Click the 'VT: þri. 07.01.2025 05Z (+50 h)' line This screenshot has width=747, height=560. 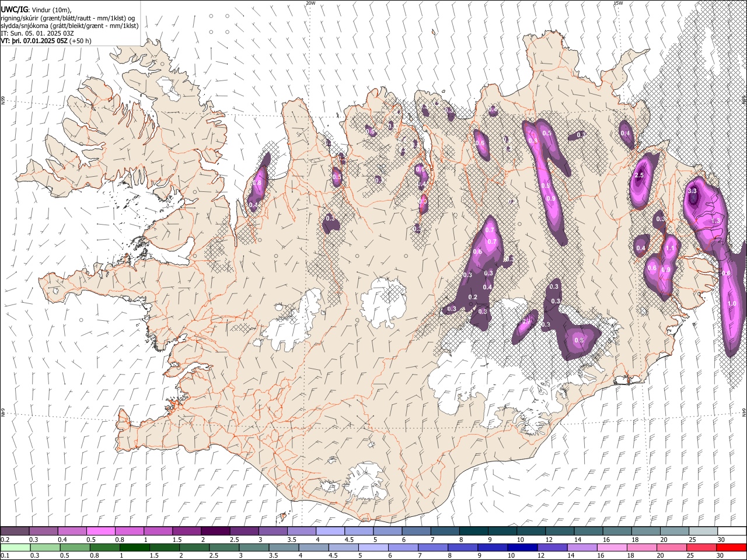[x=46, y=41]
